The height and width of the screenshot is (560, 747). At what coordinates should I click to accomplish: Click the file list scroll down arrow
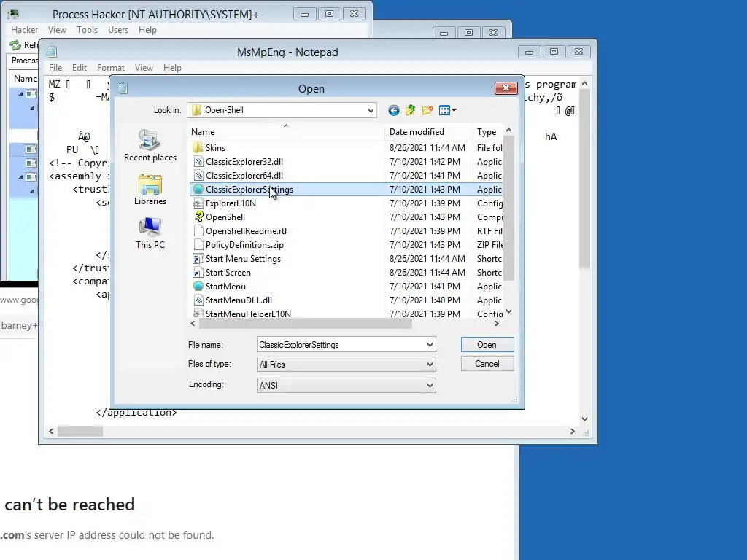click(508, 311)
